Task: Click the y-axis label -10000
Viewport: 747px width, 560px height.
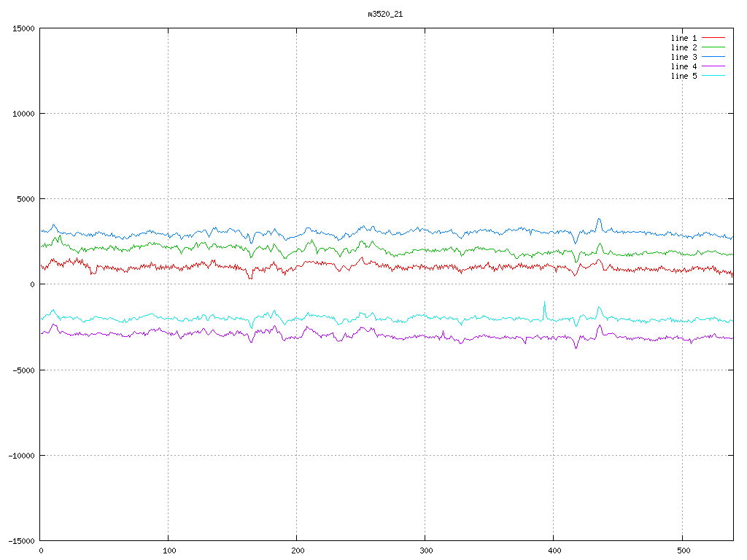Action: point(21,456)
